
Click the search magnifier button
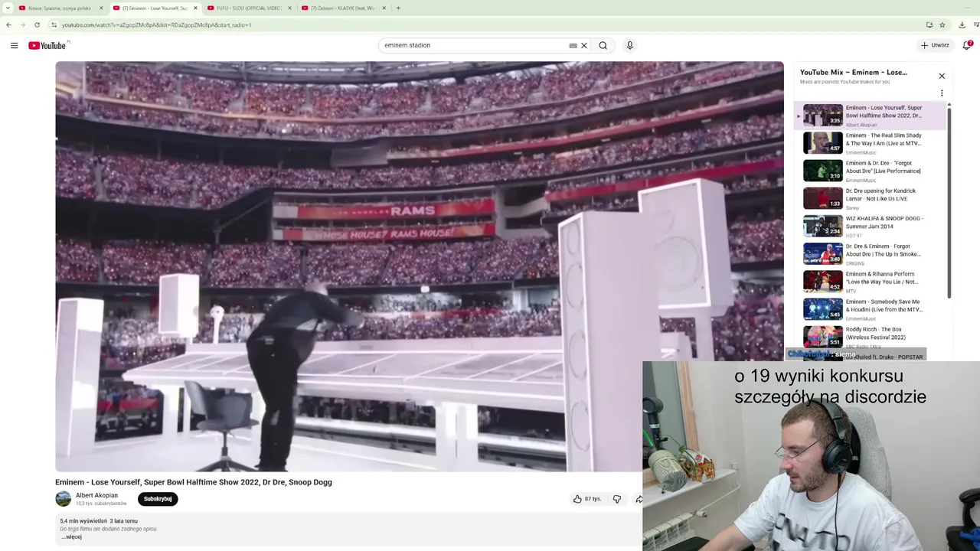(603, 45)
